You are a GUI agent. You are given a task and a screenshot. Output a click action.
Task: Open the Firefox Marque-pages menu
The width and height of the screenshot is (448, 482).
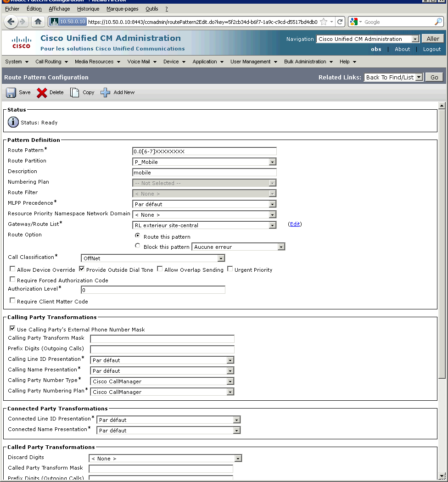click(x=123, y=9)
